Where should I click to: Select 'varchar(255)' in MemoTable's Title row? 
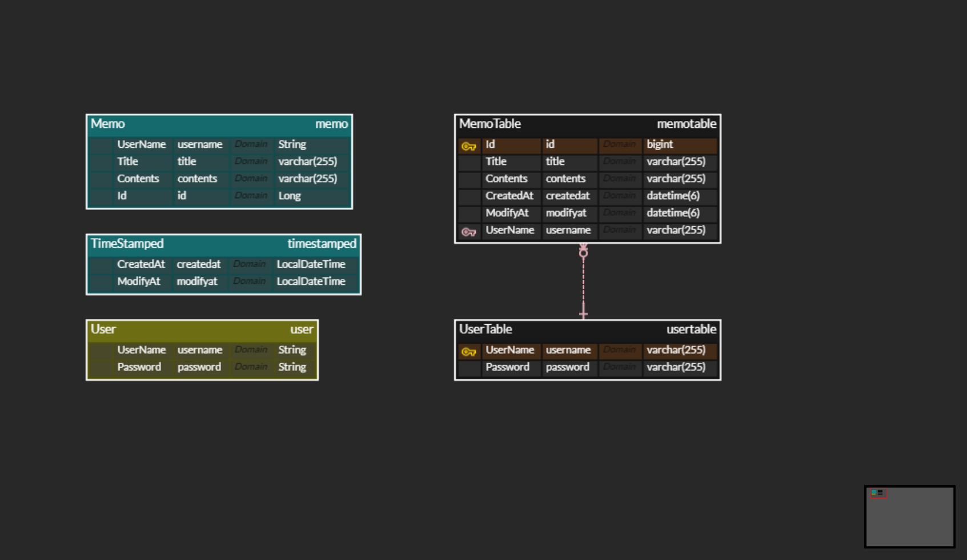676,162
